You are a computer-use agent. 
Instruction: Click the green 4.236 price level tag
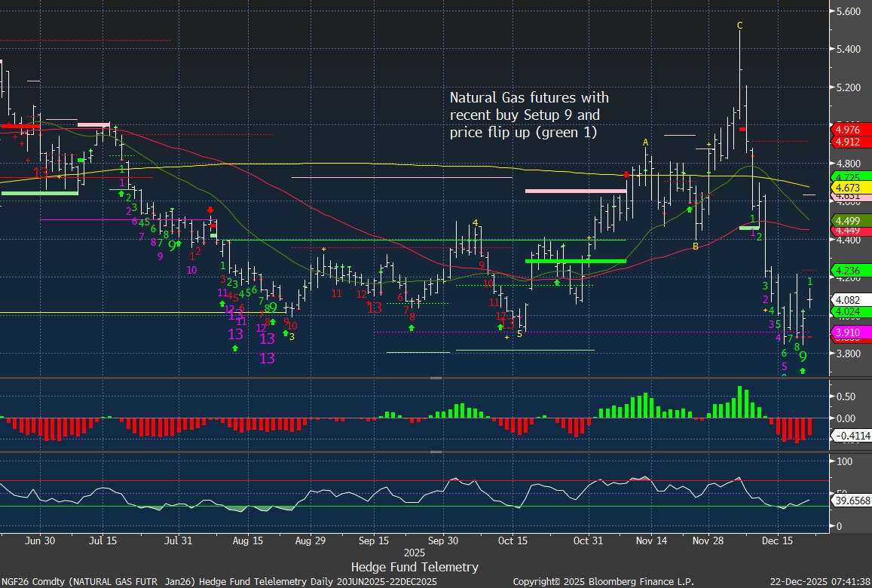(845, 270)
